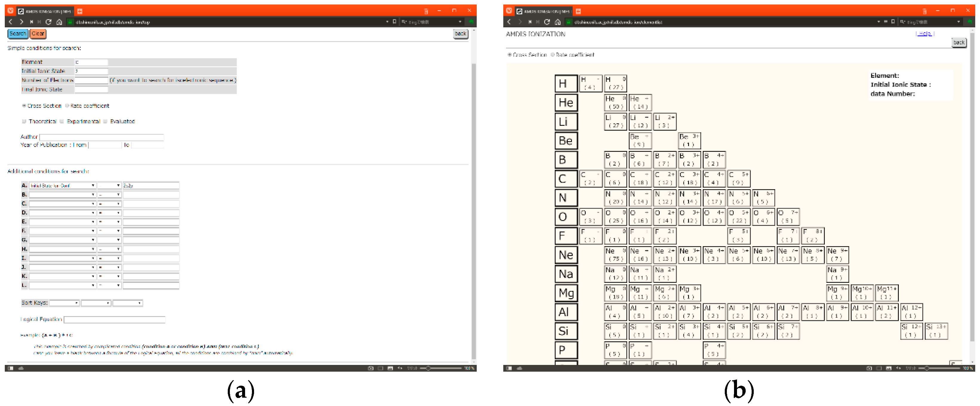This screenshot has height=406, width=980.
Task: Click the blue Search button
Action: tap(18, 33)
